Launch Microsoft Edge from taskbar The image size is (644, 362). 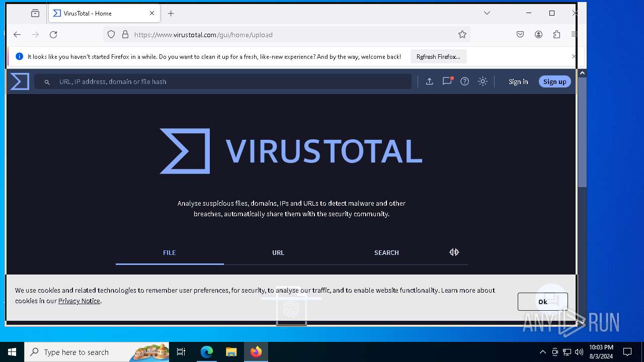207,352
